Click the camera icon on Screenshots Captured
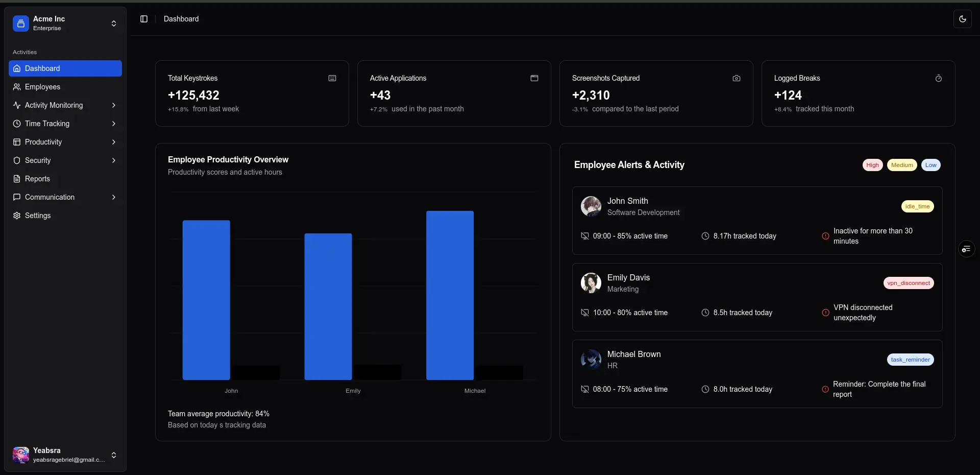Viewport: 980px width, 475px height. [x=737, y=78]
